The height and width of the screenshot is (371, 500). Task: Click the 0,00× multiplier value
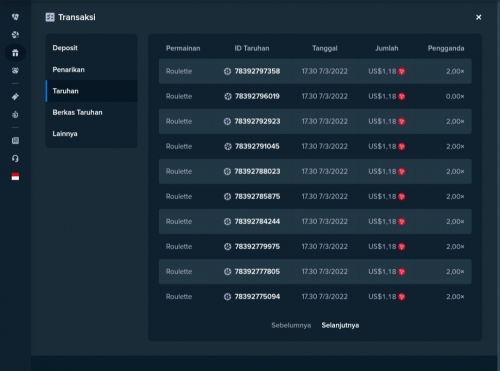455,96
